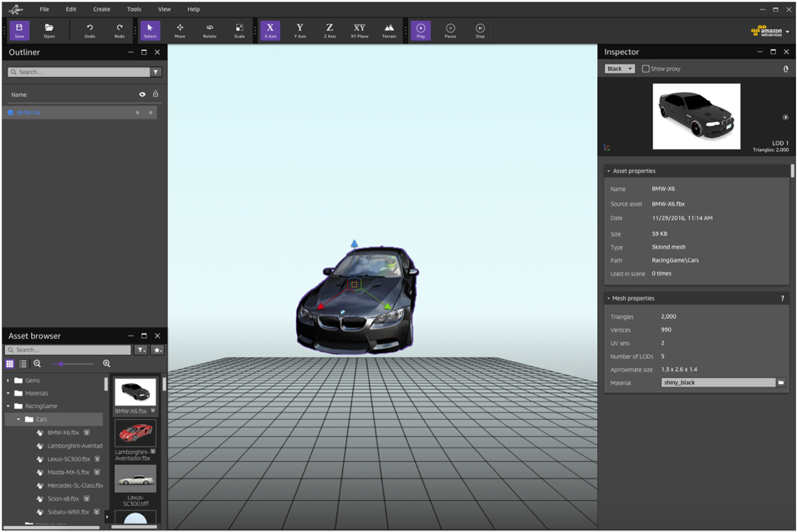The height and width of the screenshot is (532, 797).
Task: Collapse the Materials folder
Action: pyautogui.click(x=8, y=393)
